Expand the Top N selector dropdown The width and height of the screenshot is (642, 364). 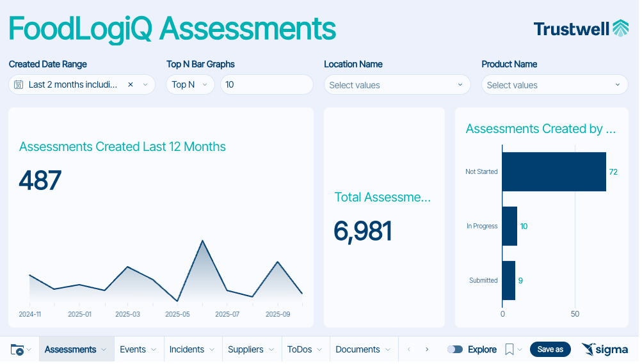click(x=190, y=84)
